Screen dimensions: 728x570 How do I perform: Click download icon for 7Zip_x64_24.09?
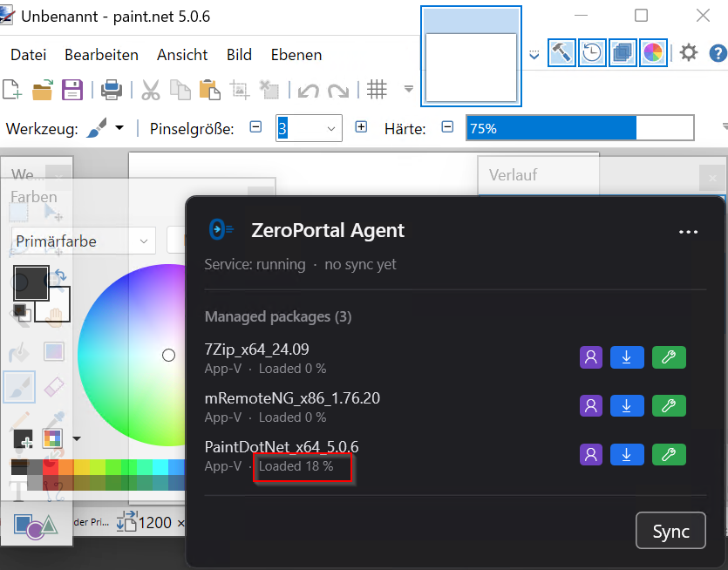click(627, 357)
